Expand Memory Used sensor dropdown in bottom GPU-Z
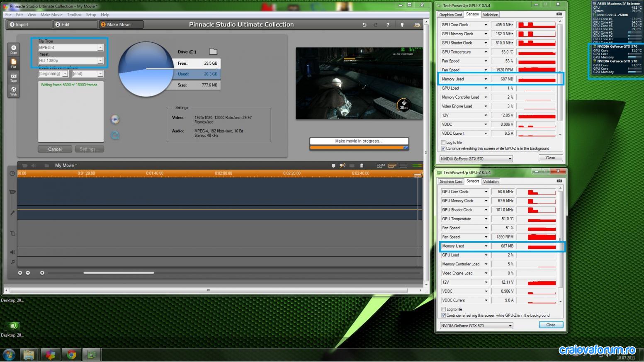Image resolution: width=644 pixels, height=362 pixels. pos(486,246)
